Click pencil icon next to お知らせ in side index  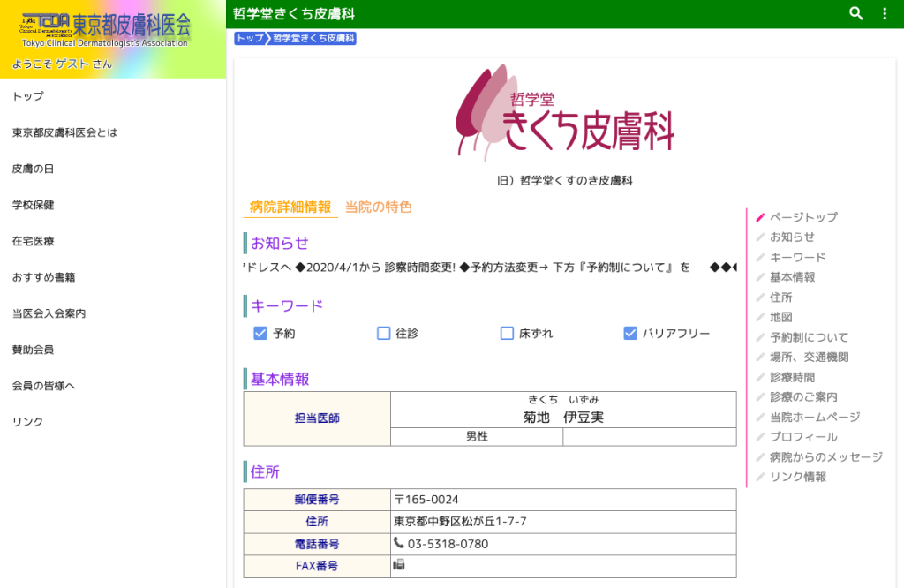760,237
